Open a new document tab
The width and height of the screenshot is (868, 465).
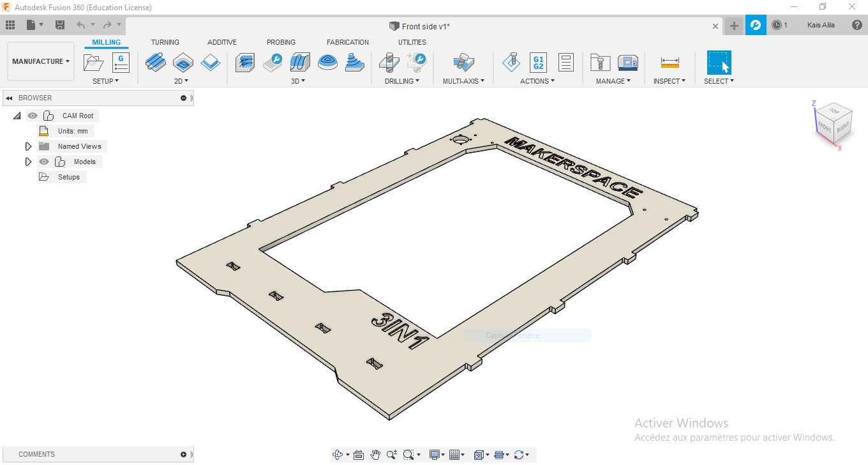(x=734, y=26)
